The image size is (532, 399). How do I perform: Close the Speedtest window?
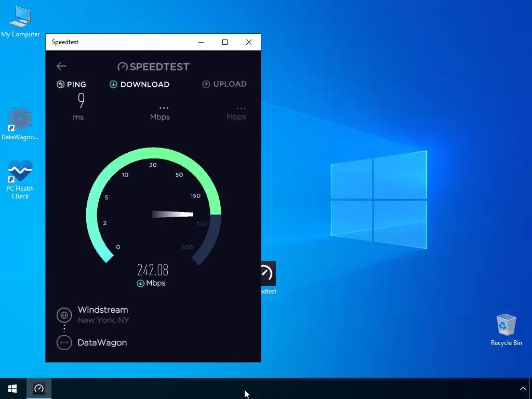249,42
